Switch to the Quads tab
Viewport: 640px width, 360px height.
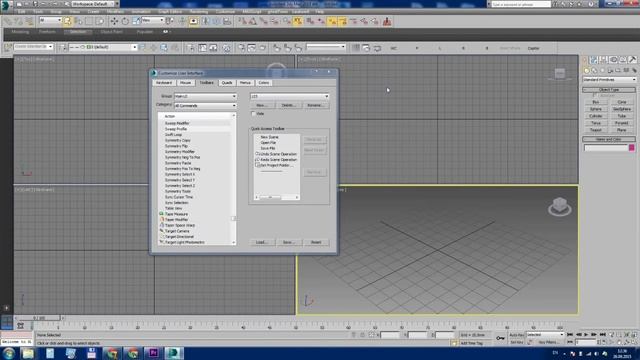point(227,82)
